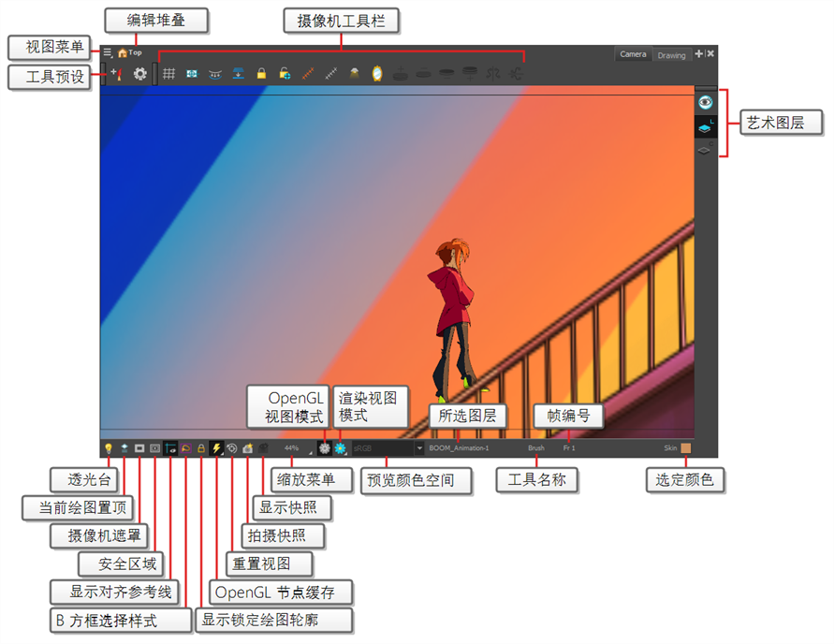This screenshot has width=834, height=644.
Task: Switch to the Drawing tab
Action: pyautogui.click(x=671, y=55)
